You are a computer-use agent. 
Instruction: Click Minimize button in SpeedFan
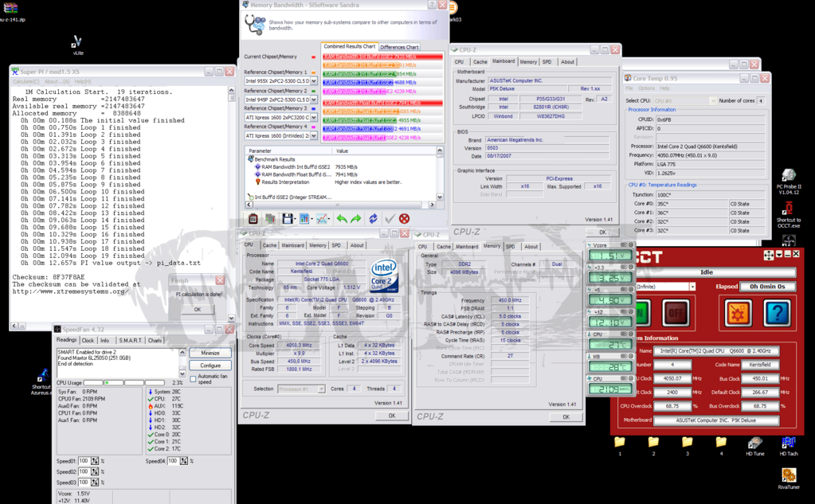(x=210, y=353)
